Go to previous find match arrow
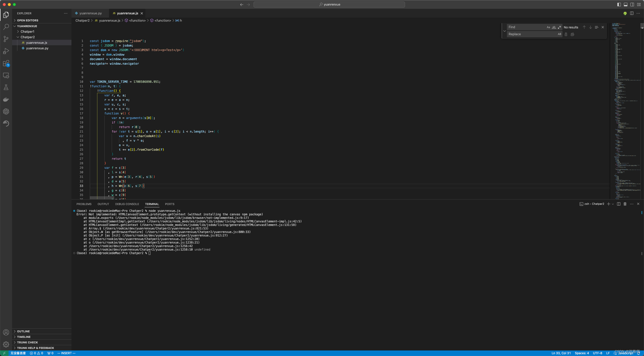The width and height of the screenshot is (644, 356). click(x=584, y=27)
